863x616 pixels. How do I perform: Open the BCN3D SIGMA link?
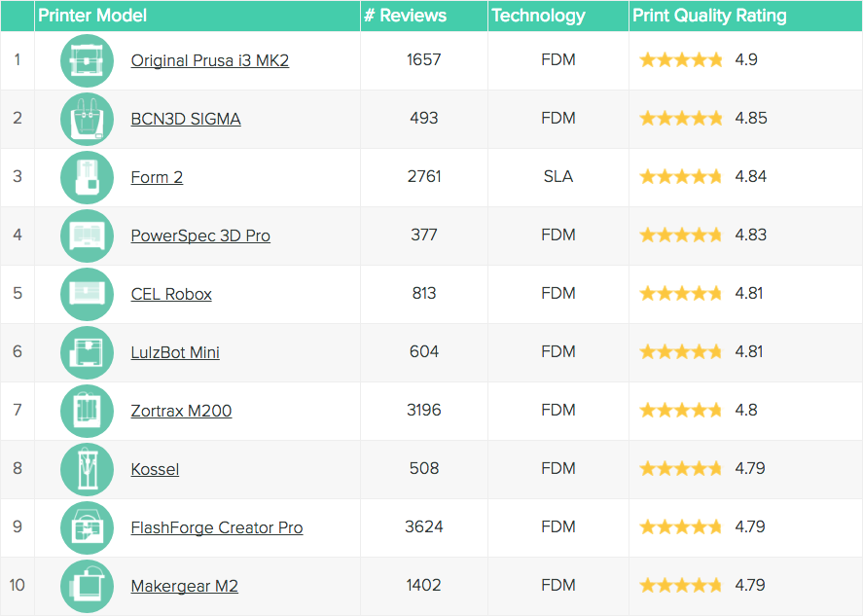click(x=186, y=119)
